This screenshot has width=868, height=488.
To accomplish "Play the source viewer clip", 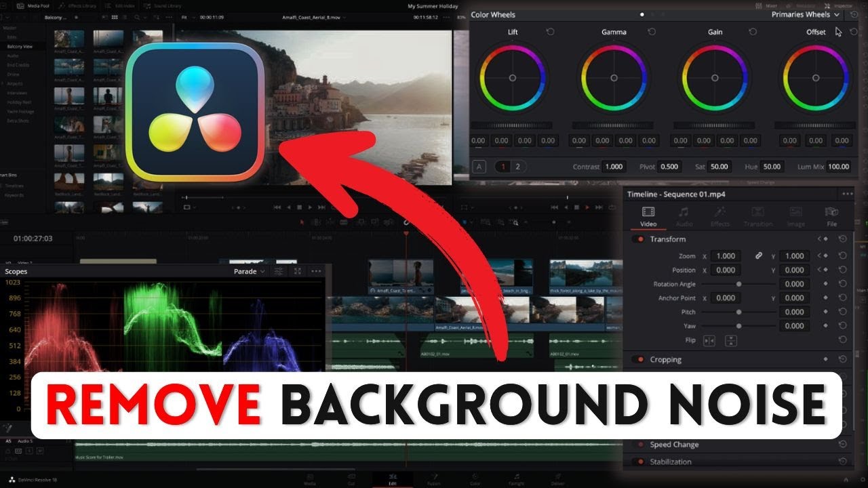I will tap(310, 207).
